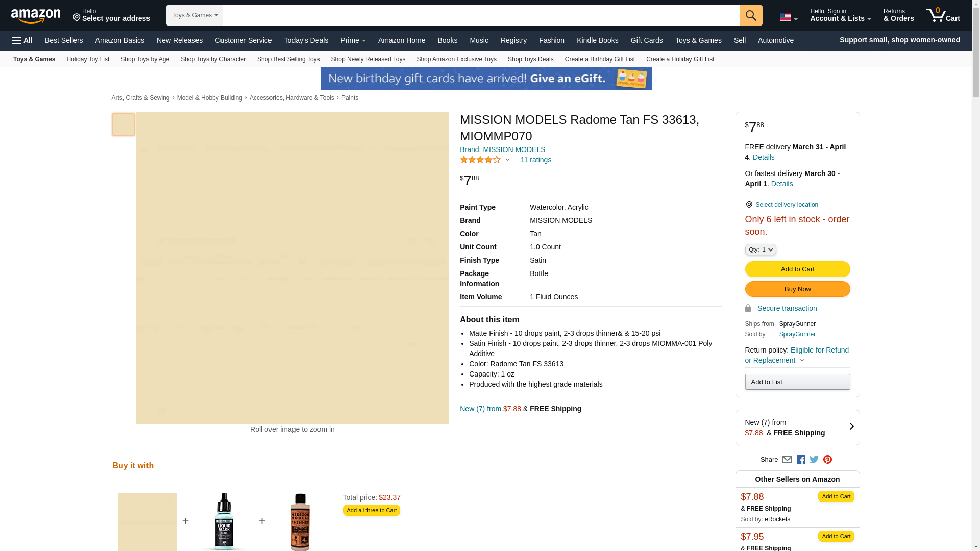Image resolution: width=980 pixels, height=551 pixels.
Task: Select the tan paint color thumbnail
Action: [x=124, y=124]
